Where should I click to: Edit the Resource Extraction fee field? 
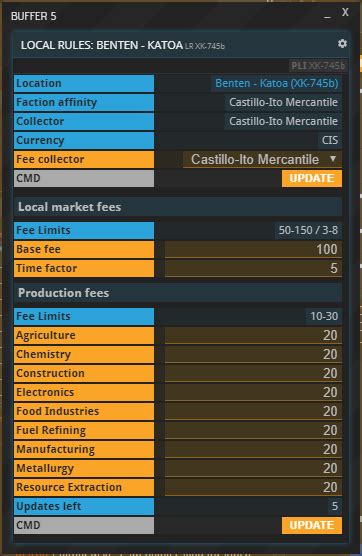253,487
